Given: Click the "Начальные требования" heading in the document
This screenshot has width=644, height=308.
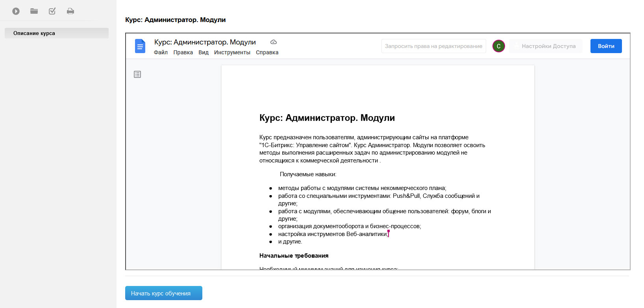Looking at the screenshot, I should pyautogui.click(x=294, y=256).
